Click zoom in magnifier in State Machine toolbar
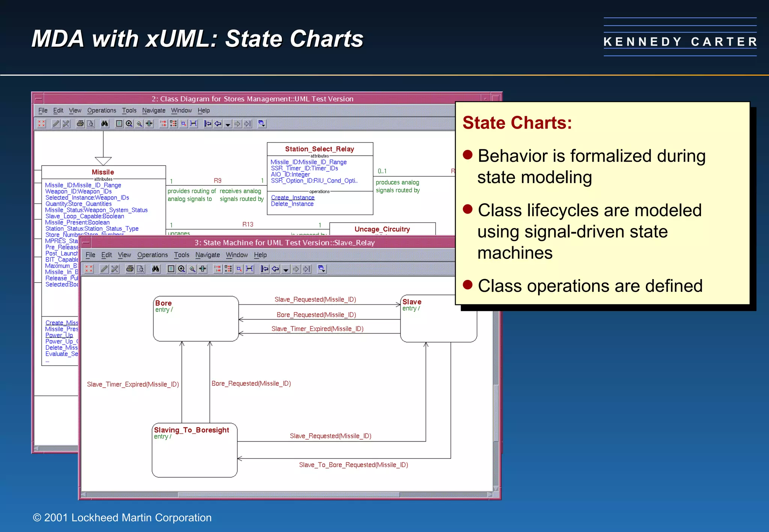 click(x=182, y=269)
